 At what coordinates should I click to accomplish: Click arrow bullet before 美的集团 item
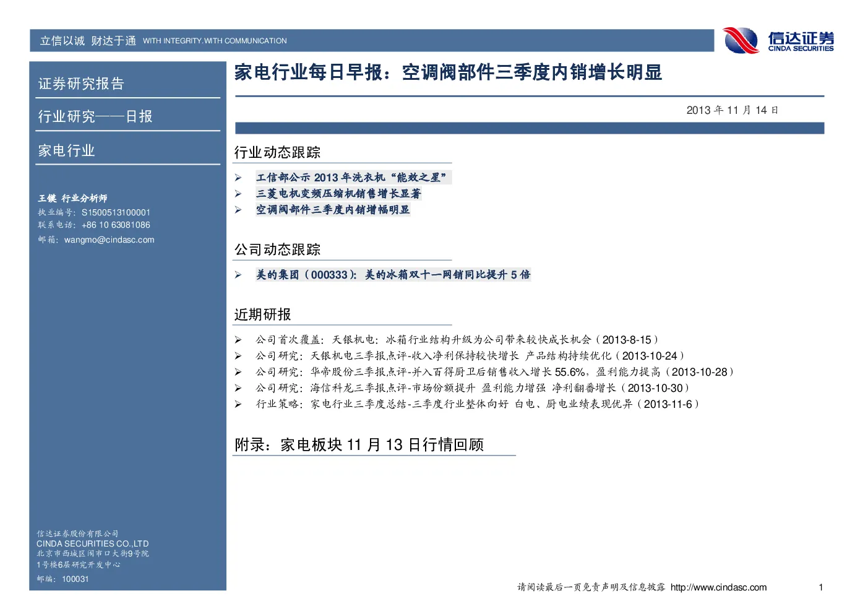(x=238, y=275)
